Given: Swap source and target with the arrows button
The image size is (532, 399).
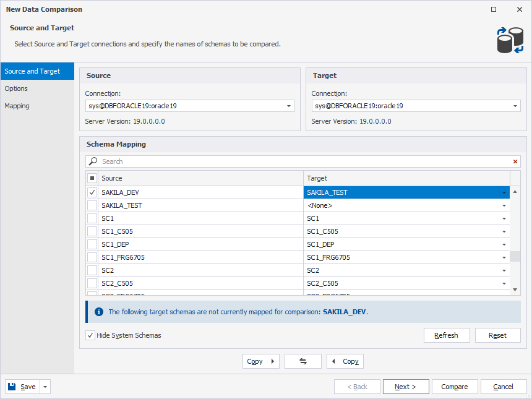Looking at the screenshot, I should click(x=303, y=361).
